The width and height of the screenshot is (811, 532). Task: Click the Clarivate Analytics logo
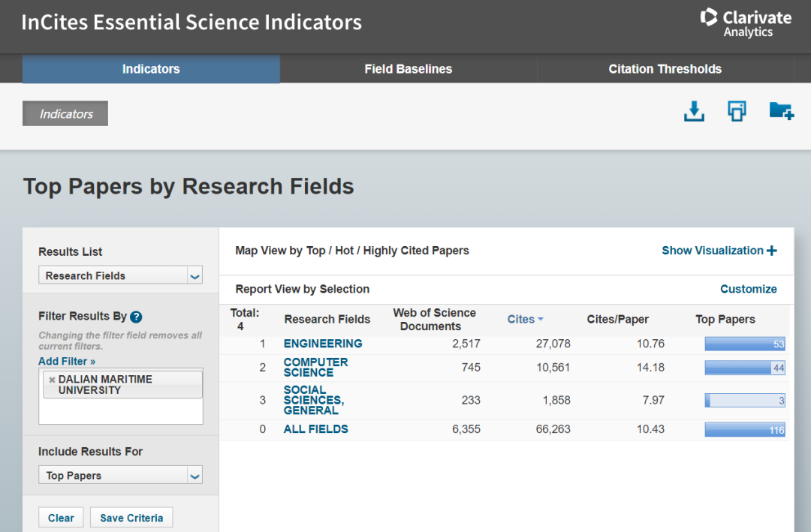[746, 23]
